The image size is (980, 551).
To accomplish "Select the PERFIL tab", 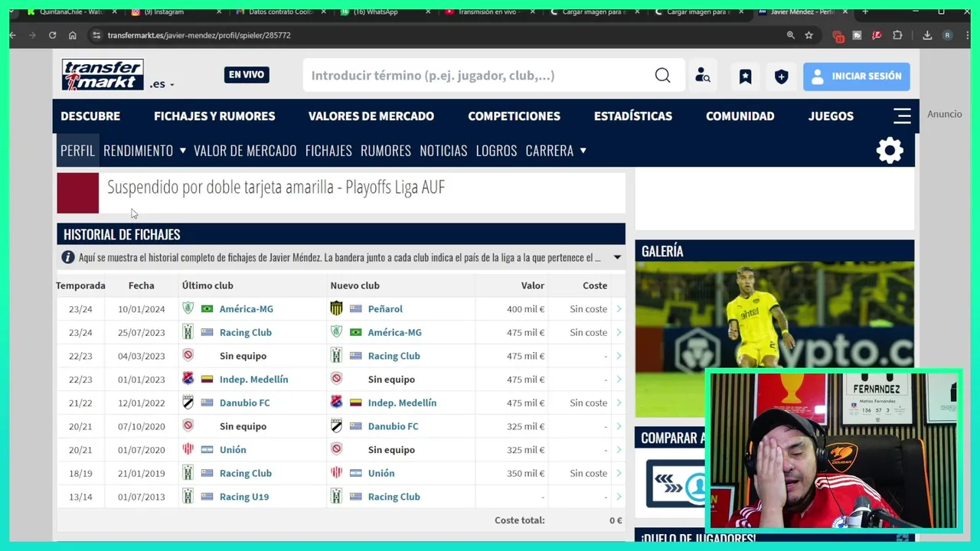I will click(77, 150).
